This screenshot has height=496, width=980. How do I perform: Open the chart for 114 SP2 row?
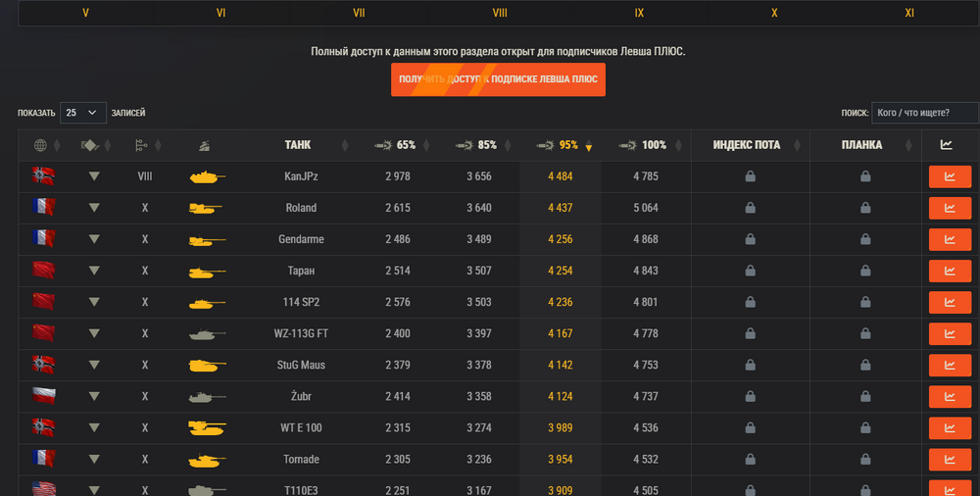(950, 302)
